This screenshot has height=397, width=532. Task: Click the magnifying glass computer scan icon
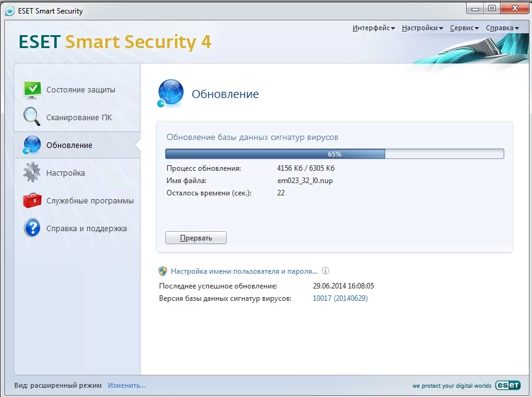tap(32, 117)
